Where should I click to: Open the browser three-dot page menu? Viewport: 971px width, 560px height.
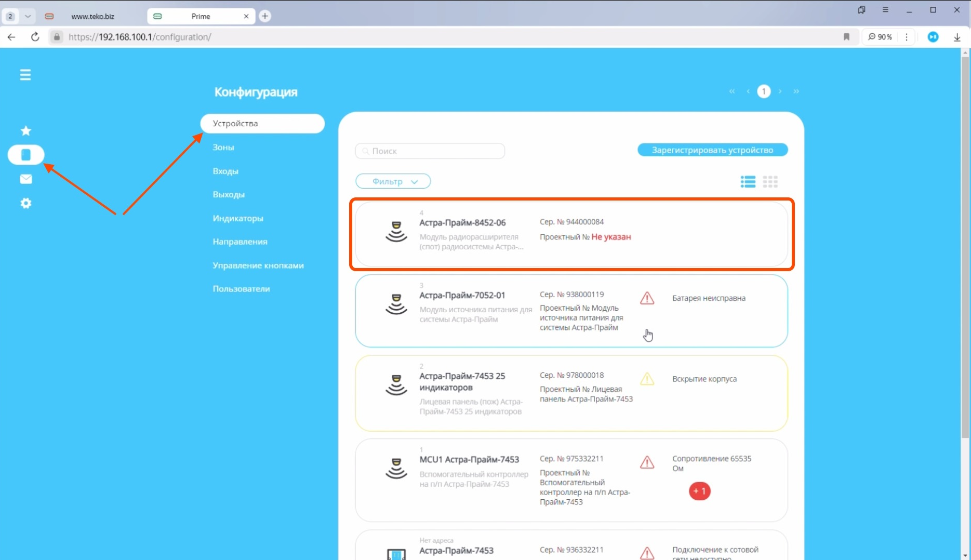(907, 37)
